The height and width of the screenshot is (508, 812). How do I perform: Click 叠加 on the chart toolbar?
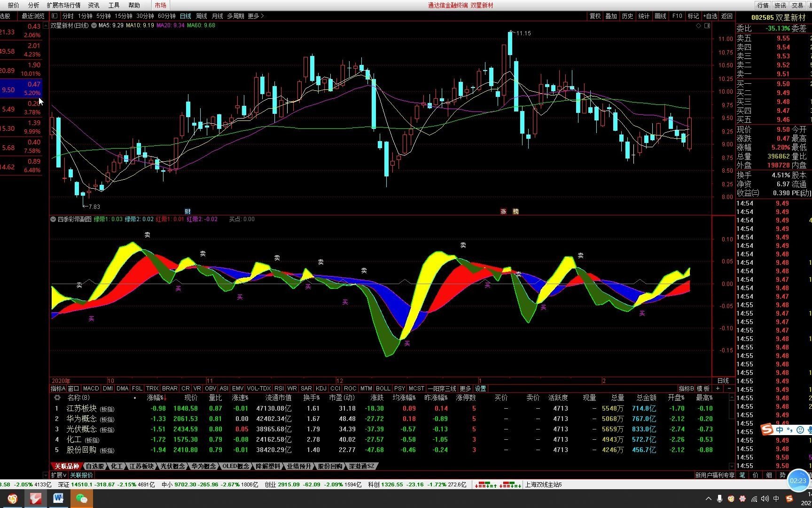[611, 16]
